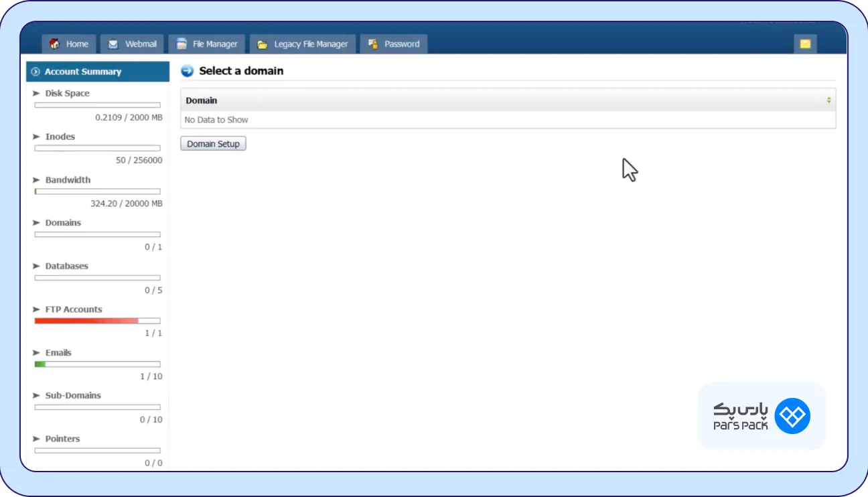
Task: Click the Sub-Domains link
Action: [73, 396]
